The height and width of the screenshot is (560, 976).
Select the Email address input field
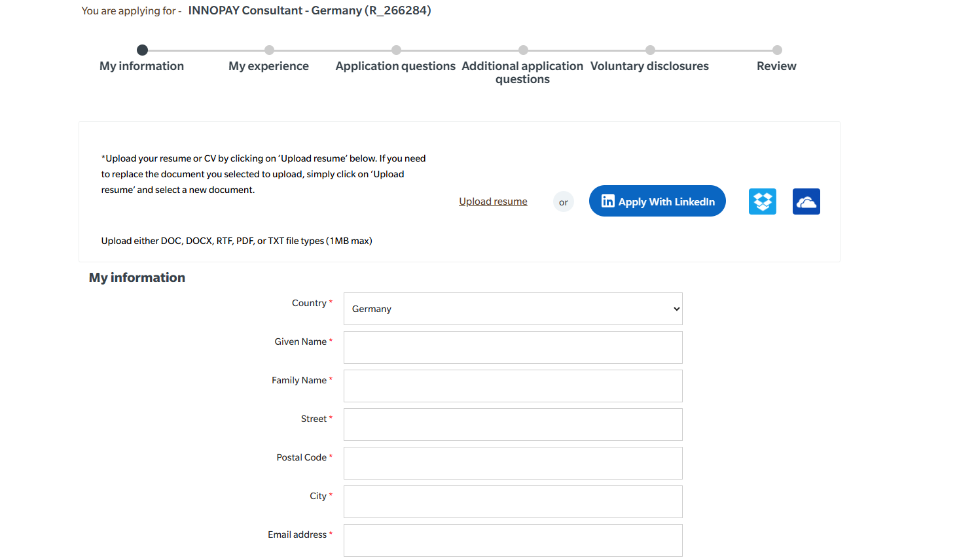pos(513,540)
